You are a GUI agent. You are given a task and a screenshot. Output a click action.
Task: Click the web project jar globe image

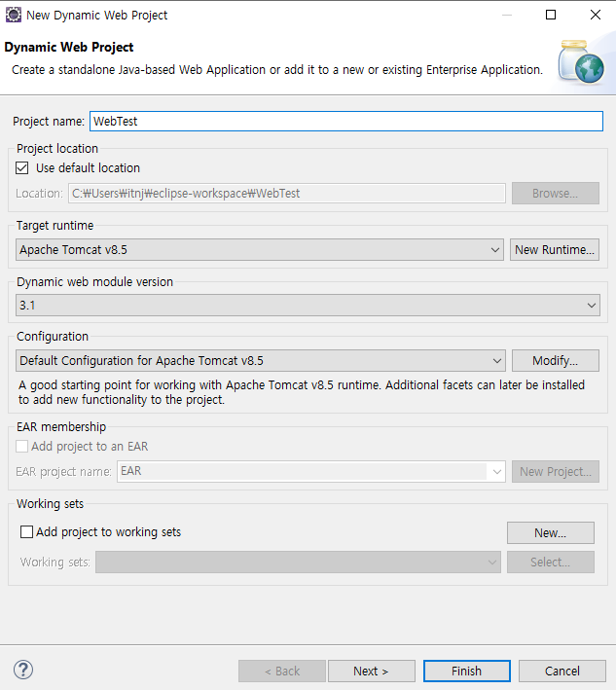click(x=581, y=61)
